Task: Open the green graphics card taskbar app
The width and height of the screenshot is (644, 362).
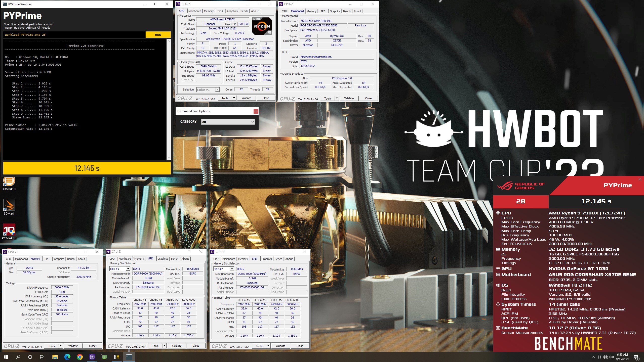Action: [104, 357]
